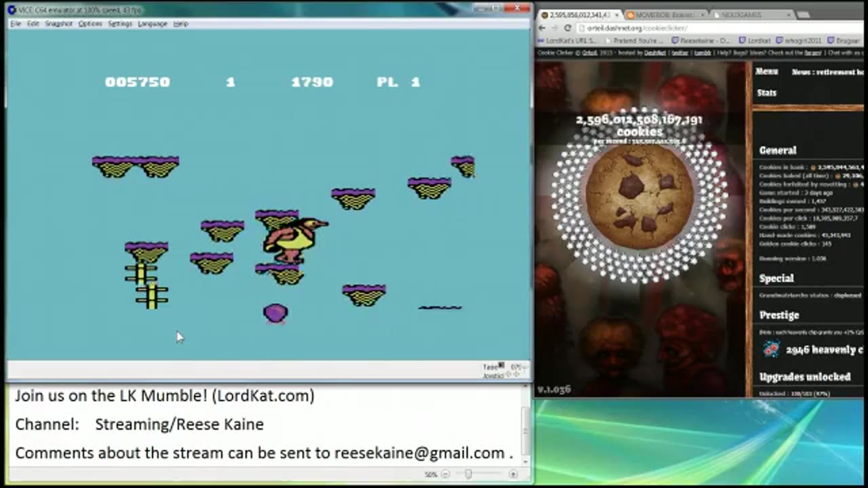Open the Snapshot menu in VICE
The image size is (868, 488).
tap(59, 24)
